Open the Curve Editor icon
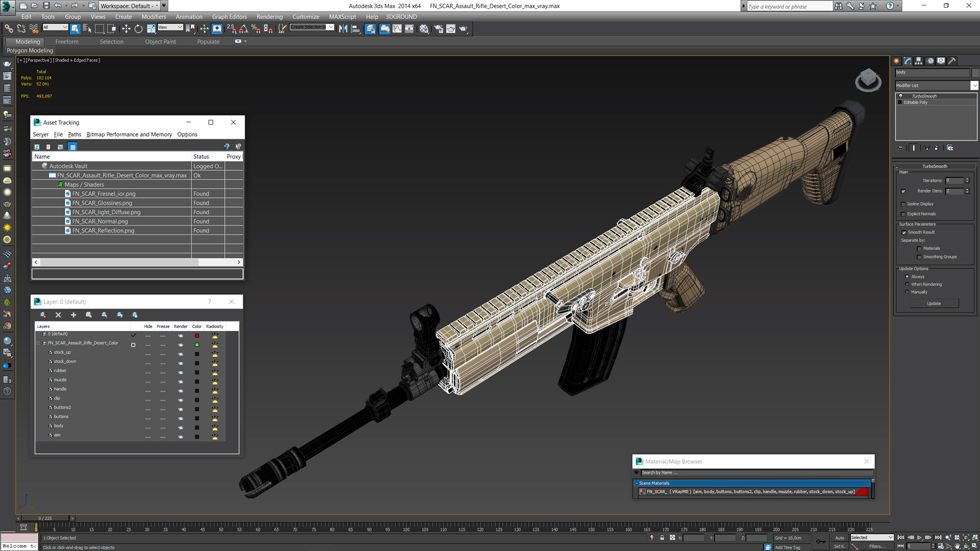The image size is (980, 551). click(397, 29)
